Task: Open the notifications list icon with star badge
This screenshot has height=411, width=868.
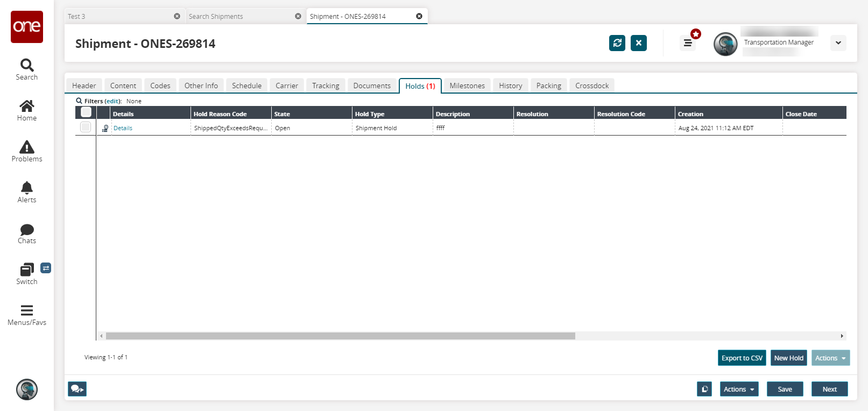Action: [x=688, y=42]
